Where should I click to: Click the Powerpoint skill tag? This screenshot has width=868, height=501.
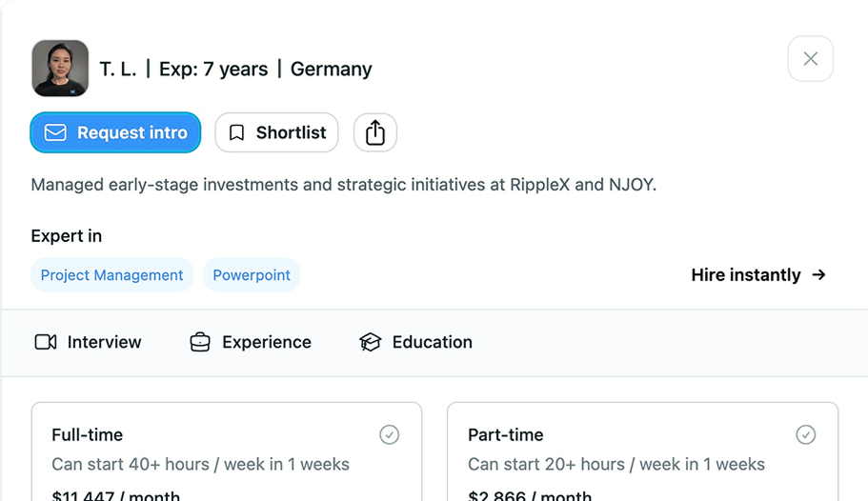point(252,275)
